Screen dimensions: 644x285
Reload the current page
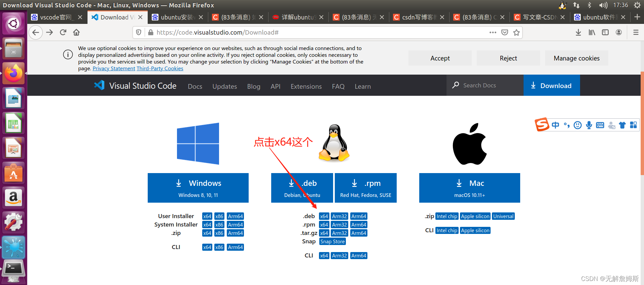[63, 32]
